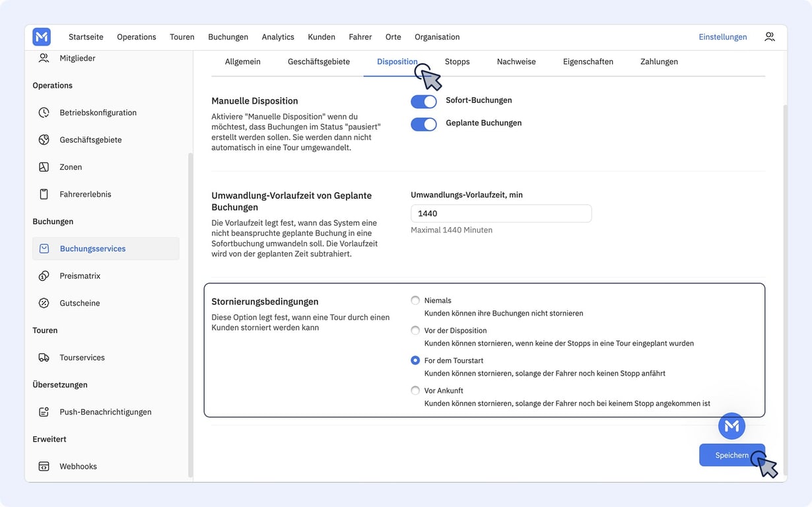This screenshot has width=812, height=507.
Task: Click the Push-Benachrichtigungen icon
Action: pos(44,412)
